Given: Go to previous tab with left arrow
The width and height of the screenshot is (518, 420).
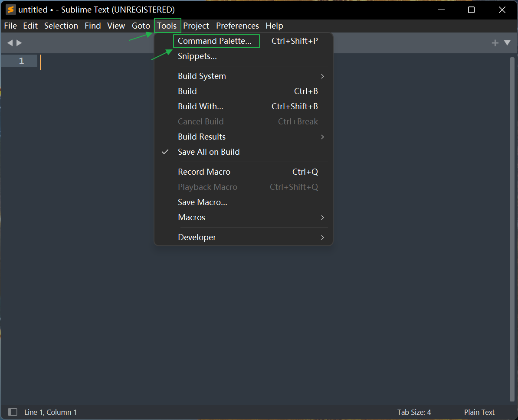Looking at the screenshot, I should [x=10, y=43].
